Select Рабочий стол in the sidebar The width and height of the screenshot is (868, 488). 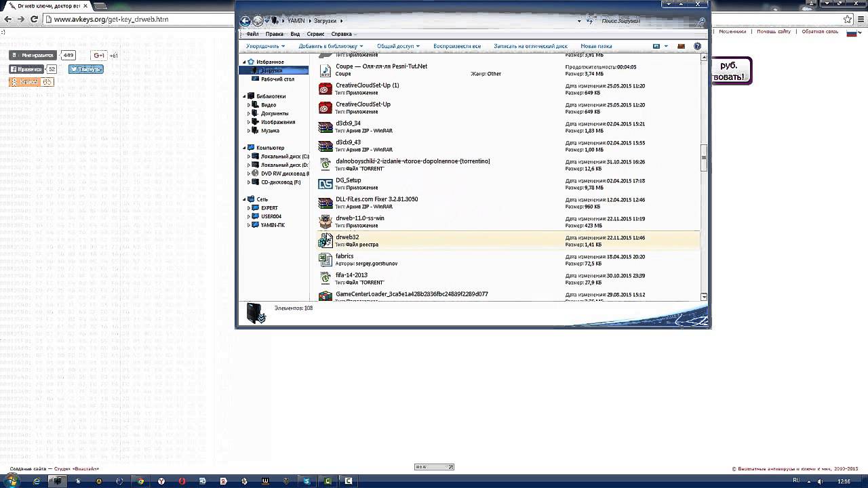pyautogui.click(x=277, y=79)
